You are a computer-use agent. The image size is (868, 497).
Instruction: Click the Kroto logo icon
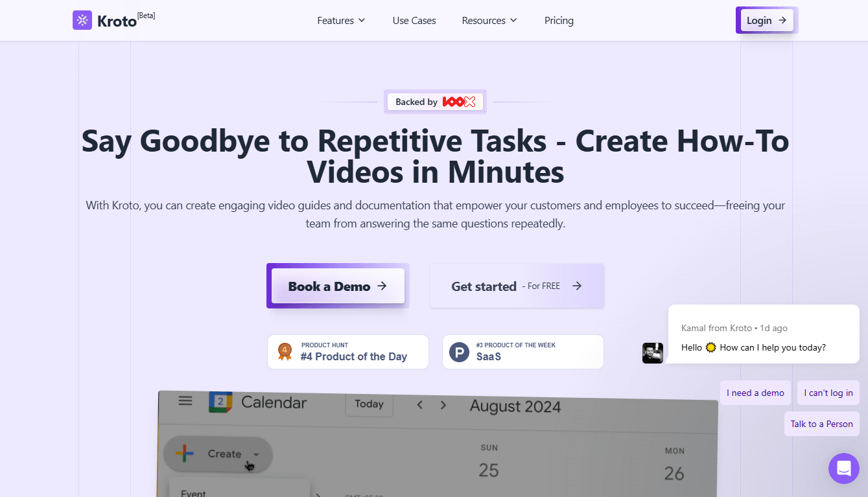[82, 20]
